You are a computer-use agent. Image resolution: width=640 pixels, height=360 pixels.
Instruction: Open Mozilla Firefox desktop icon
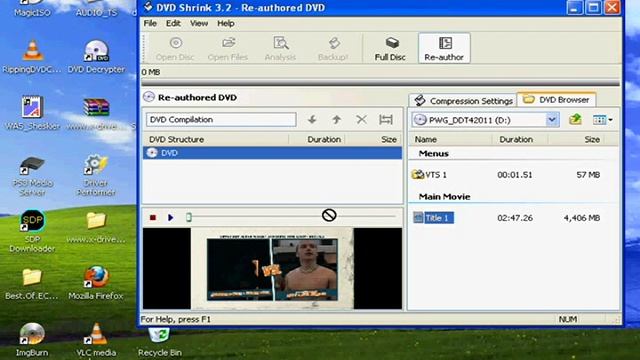click(x=96, y=283)
